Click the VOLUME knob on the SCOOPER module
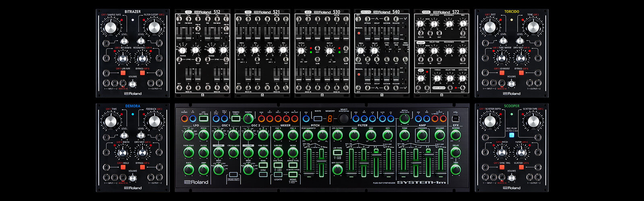The image size is (644, 201). coord(511,177)
